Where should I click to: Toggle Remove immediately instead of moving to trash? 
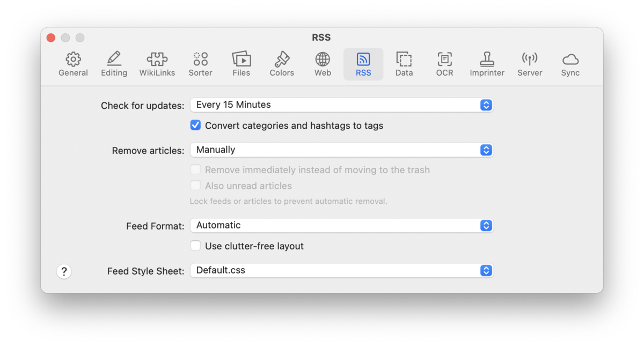coord(196,170)
